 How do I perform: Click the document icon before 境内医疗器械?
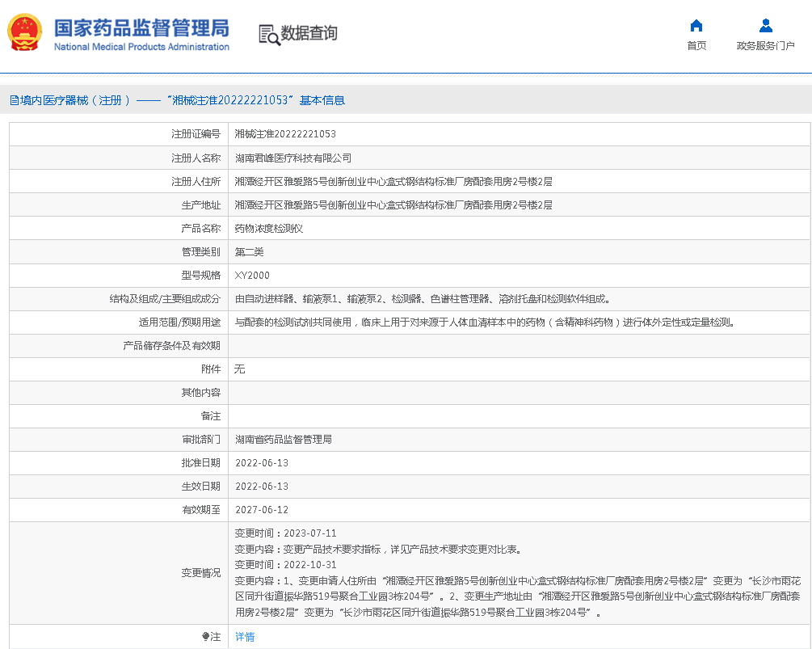coord(14,100)
